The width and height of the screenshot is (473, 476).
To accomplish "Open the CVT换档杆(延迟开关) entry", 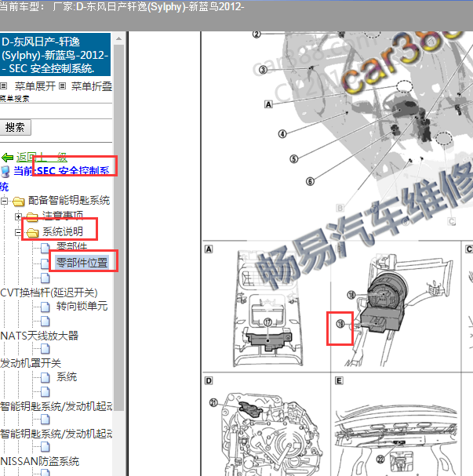I will point(49,293).
